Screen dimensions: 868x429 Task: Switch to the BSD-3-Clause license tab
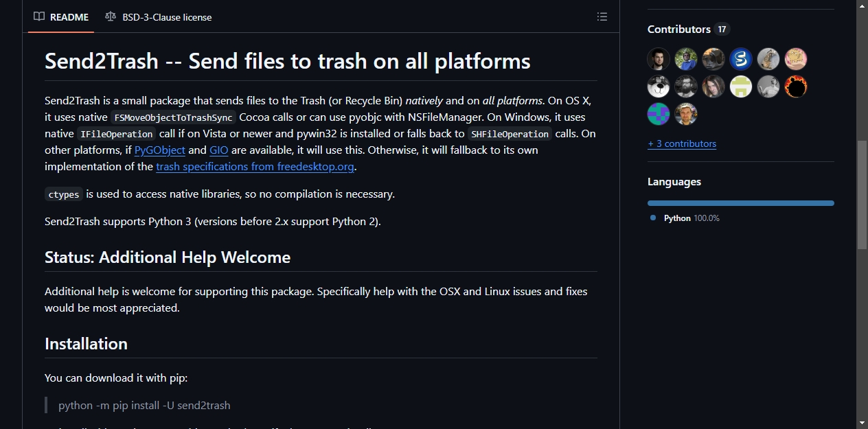pos(159,16)
